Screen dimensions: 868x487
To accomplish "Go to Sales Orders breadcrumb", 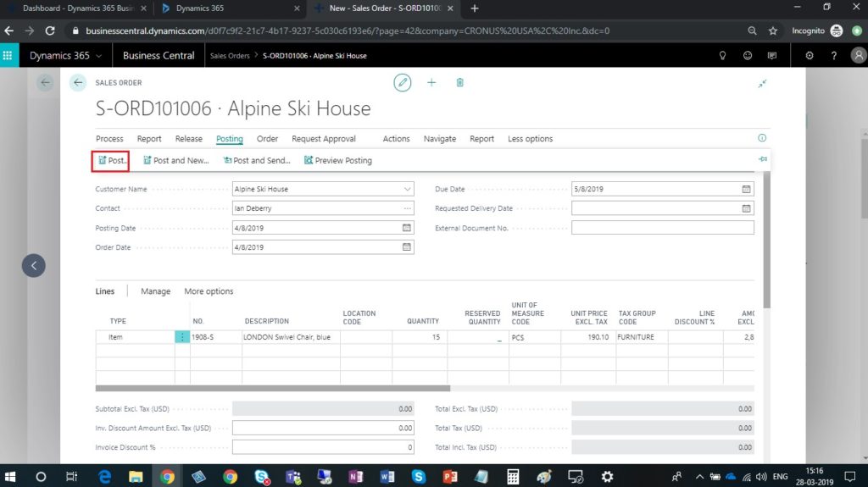I will click(x=230, y=56).
